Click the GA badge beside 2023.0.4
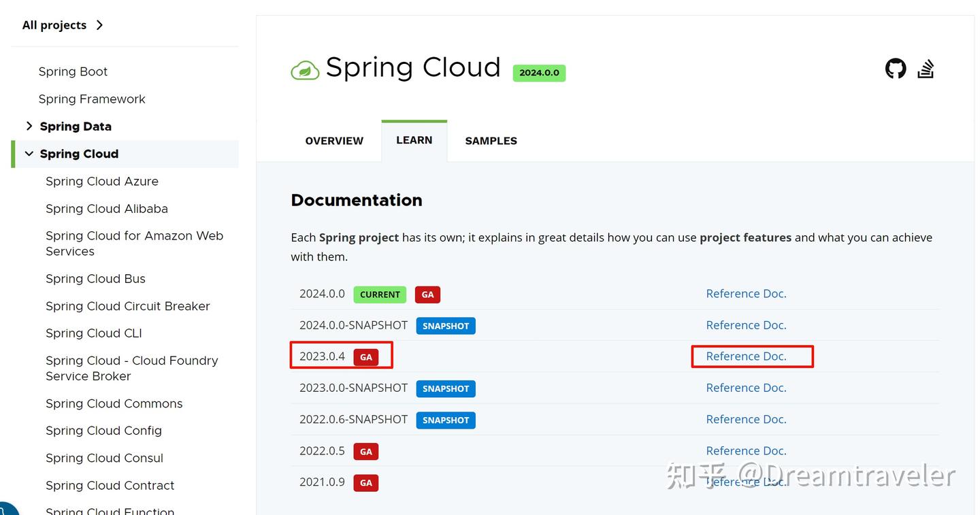 pyautogui.click(x=365, y=356)
